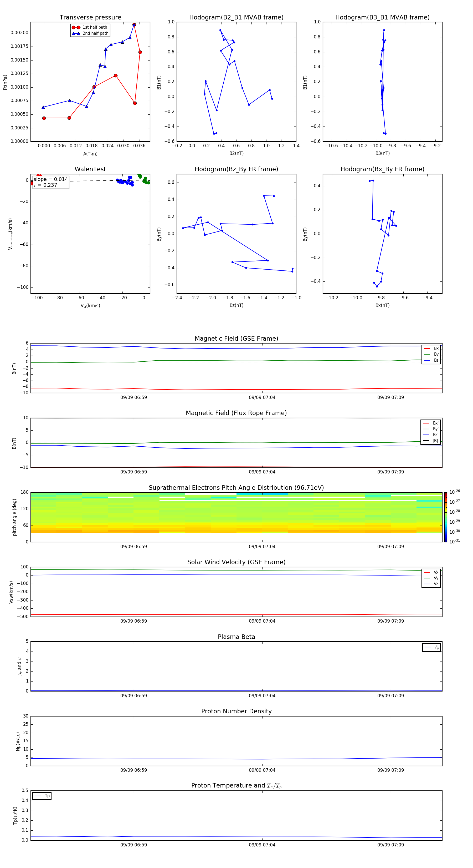The image size is (473, 868).
Task: Click the 'Transverse pressure' plot title
Action: [x=90, y=18]
